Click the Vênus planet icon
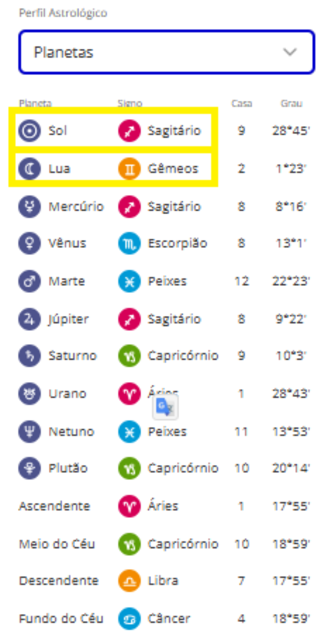This screenshot has width=328, height=644. [29, 243]
